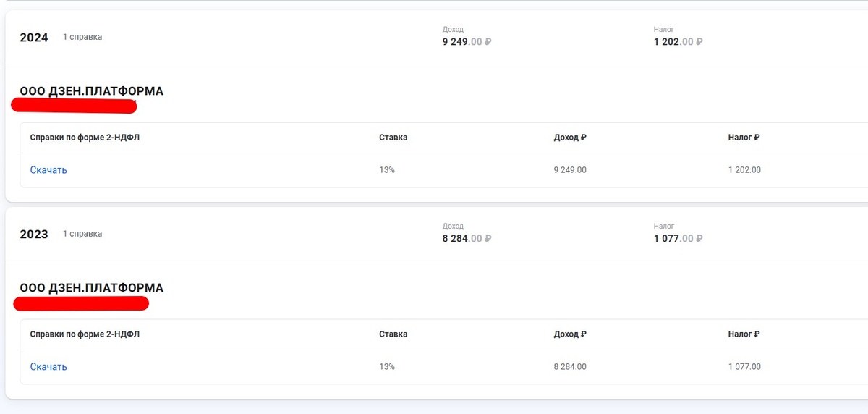Select ООО ДЗЕН.ПЛАТФОРМА heading under 2024

[91, 91]
